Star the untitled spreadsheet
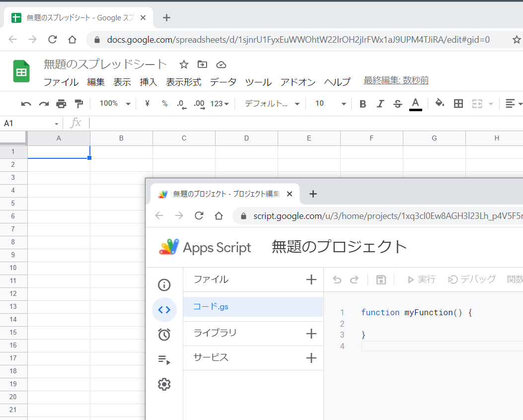The width and height of the screenshot is (523, 420). [184, 65]
